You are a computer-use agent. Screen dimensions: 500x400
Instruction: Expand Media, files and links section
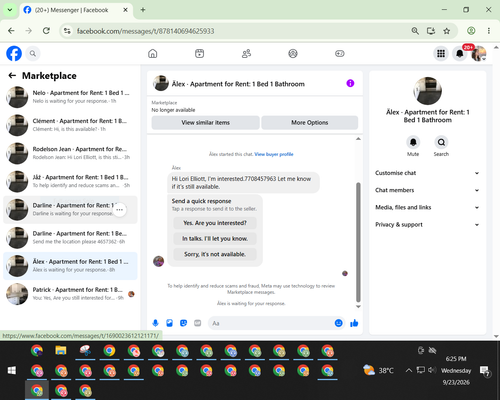427,207
